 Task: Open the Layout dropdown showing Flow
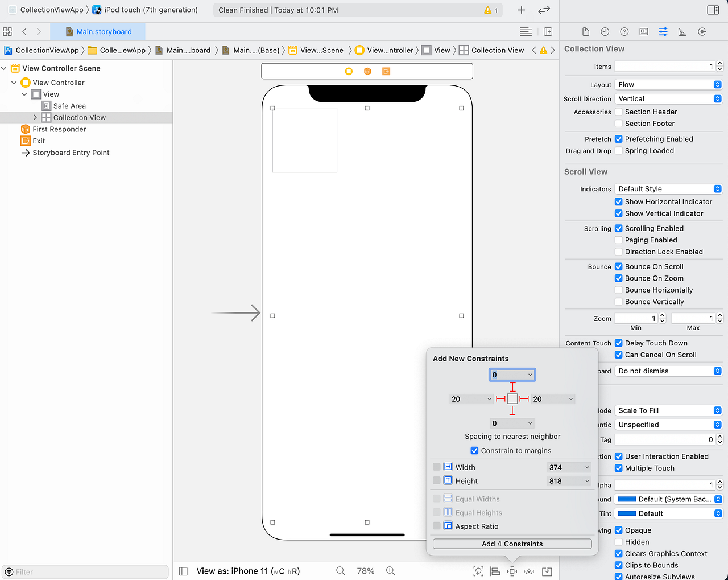click(668, 84)
